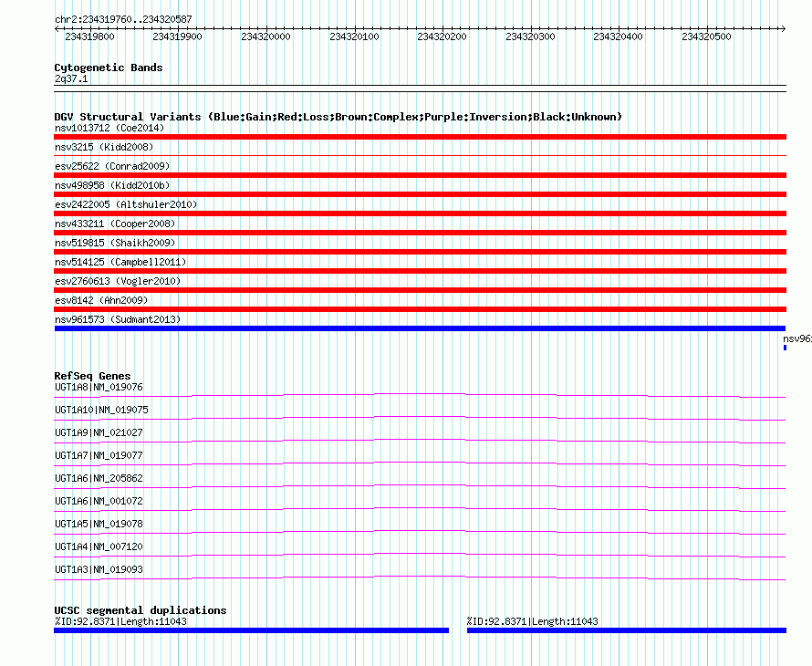The height and width of the screenshot is (666, 812).
Task: Click the magenta line under UGT1A5|NM_019078
Action: point(420,533)
